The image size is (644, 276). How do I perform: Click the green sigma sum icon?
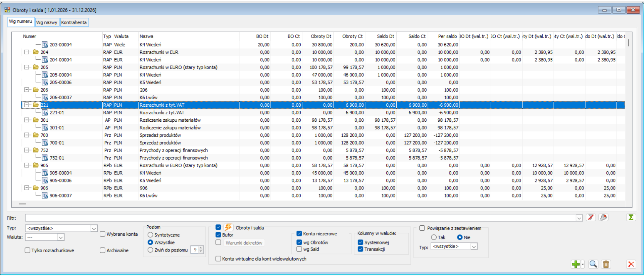coord(631,218)
